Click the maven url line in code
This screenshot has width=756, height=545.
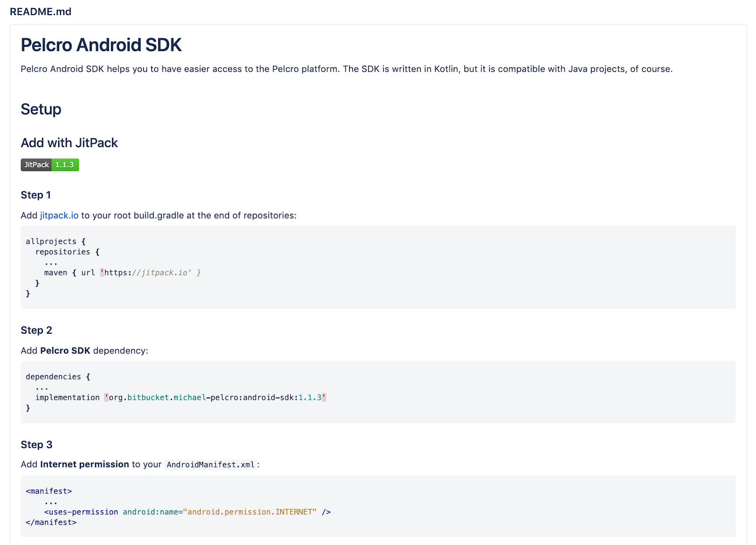[x=122, y=273]
